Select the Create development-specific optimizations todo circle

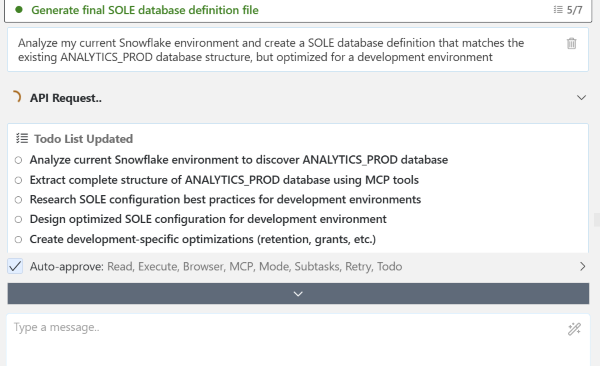pos(18,240)
